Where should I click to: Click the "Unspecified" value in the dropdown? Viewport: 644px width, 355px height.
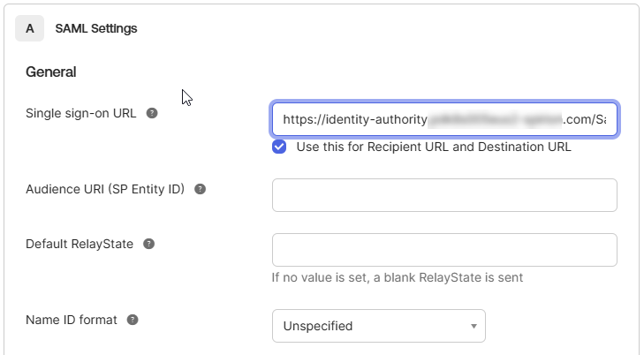point(318,326)
